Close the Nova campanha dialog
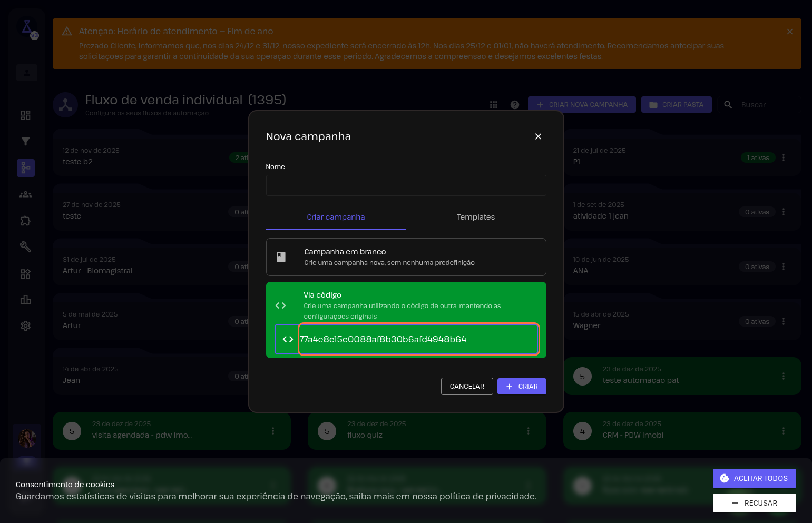 pyautogui.click(x=538, y=136)
